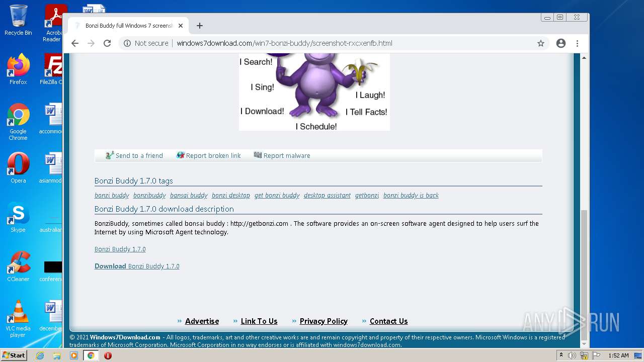644x362 pixels.
Task: Select the Google Chrome desktop icon
Action: tap(18, 122)
